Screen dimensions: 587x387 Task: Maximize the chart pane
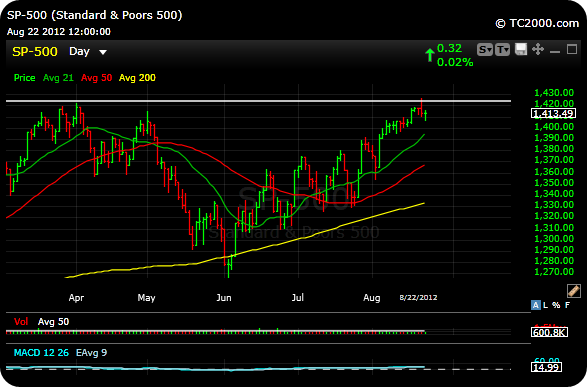pos(572,49)
